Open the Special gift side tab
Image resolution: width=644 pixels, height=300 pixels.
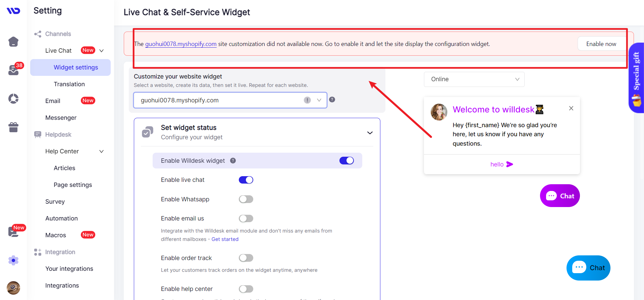[636, 78]
